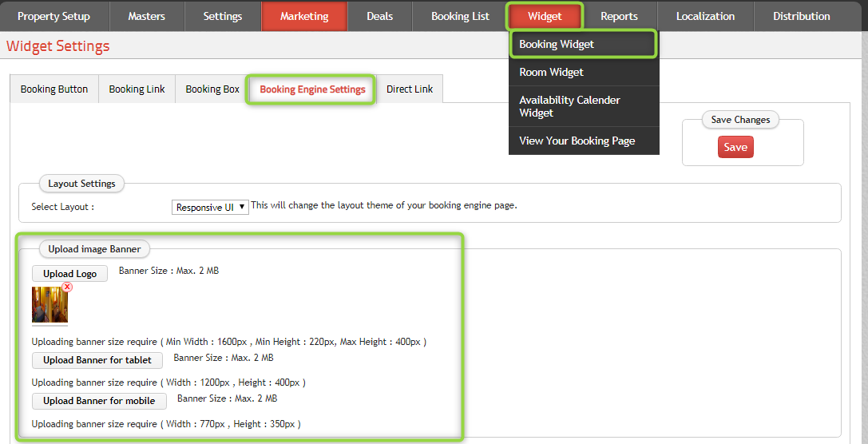
Task: Open the Widget menu
Action: (x=545, y=17)
